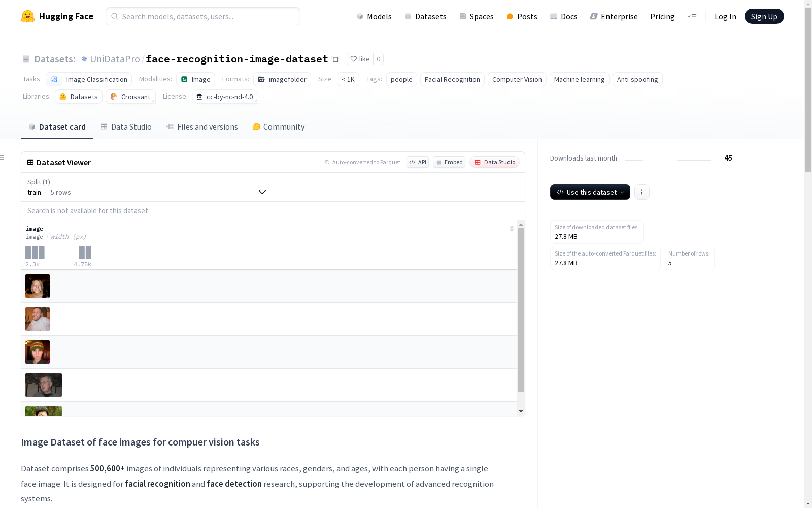Click the Anti-spoofing tag
Viewport: 812px width, 508px height.
pyautogui.click(x=637, y=79)
